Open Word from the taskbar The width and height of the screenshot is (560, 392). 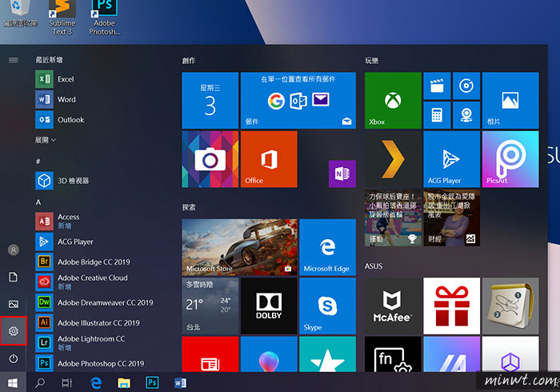[x=180, y=382]
